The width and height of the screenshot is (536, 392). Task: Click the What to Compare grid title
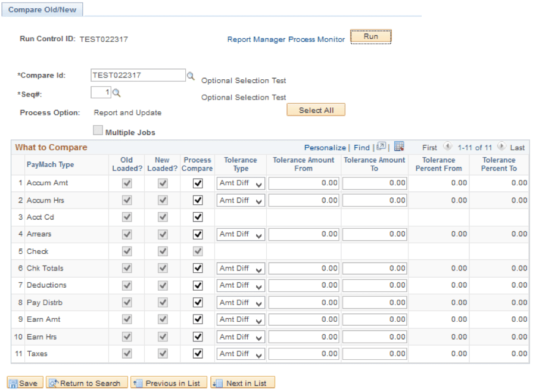point(51,147)
